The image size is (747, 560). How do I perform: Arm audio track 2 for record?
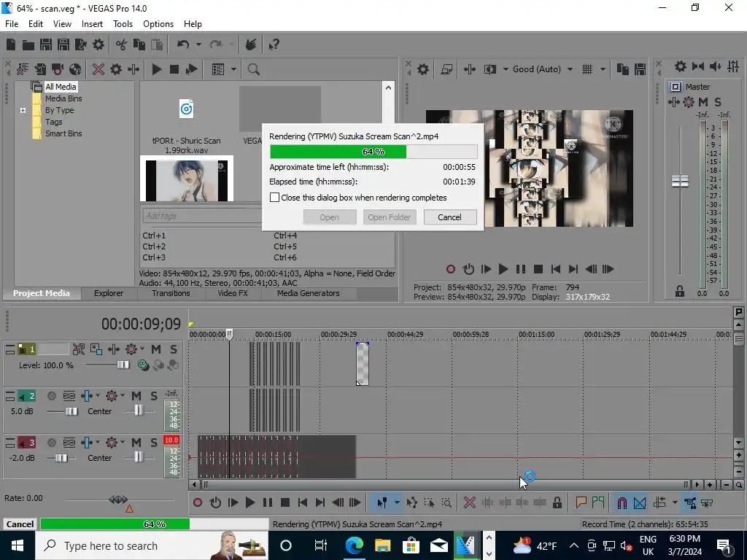tap(52, 396)
